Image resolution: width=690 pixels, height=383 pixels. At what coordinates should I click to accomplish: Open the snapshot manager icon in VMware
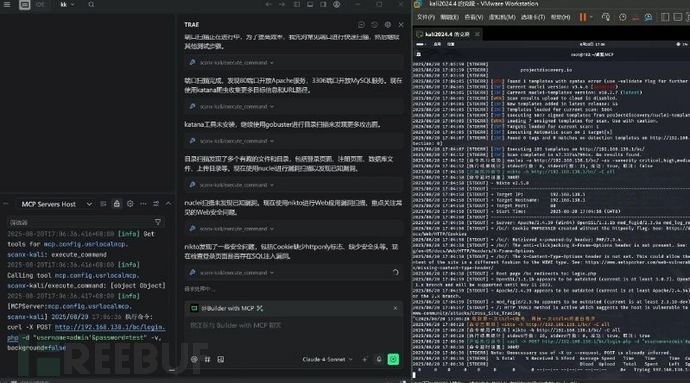(x=648, y=17)
